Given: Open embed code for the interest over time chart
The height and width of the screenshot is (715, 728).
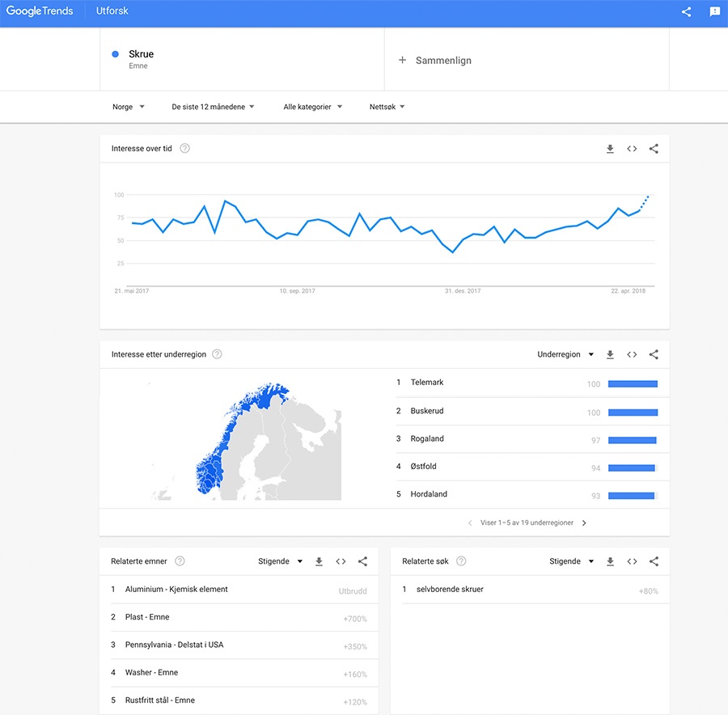Looking at the screenshot, I should [x=632, y=149].
